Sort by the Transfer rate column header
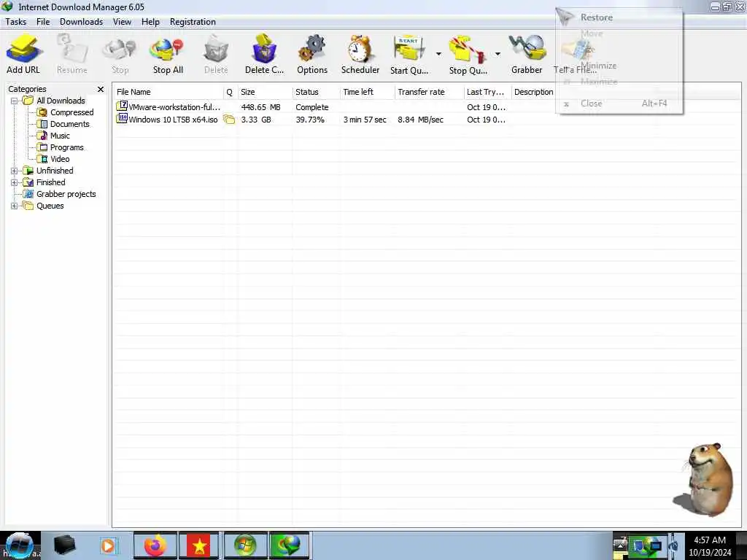This screenshot has height=560, width=747. click(429, 92)
